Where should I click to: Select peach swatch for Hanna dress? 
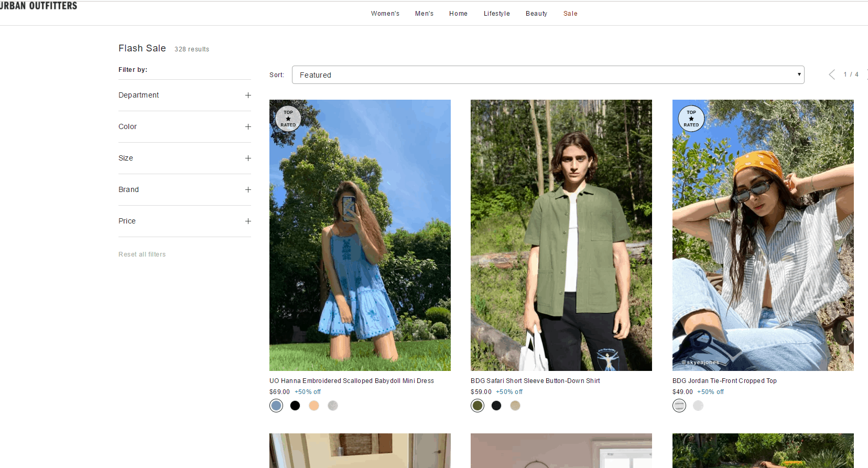(314, 406)
